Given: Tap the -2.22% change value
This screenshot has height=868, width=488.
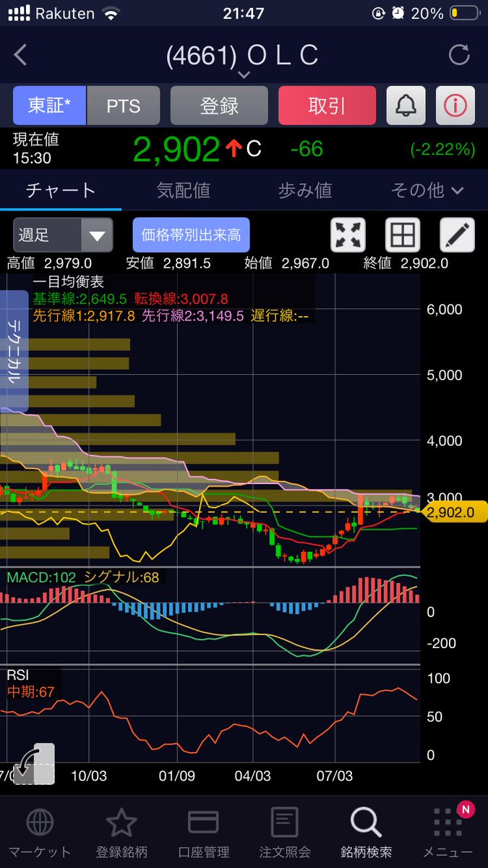Looking at the screenshot, I should tap(442, 150).
